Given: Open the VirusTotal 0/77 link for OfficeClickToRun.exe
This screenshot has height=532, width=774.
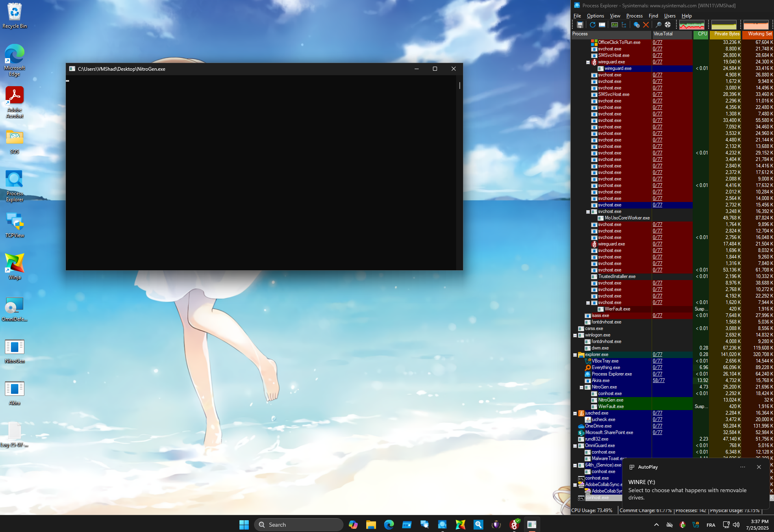Looking at the screenshot, I should [x=657, y=42].
